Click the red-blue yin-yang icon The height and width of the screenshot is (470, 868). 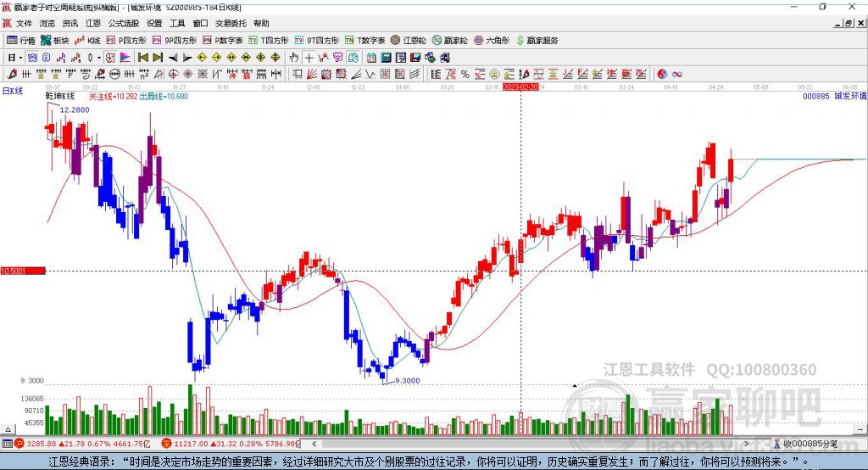tap(662, 75)
